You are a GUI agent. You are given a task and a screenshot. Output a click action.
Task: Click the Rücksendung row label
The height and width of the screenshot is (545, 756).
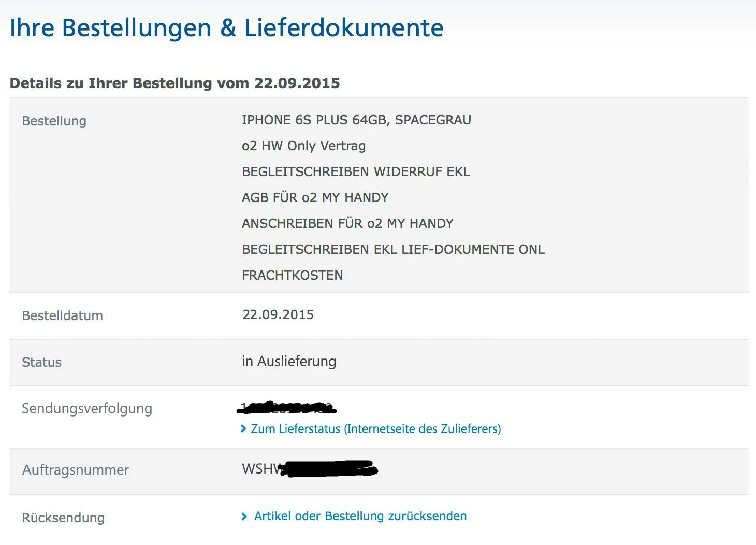click(x=63, y=518)
